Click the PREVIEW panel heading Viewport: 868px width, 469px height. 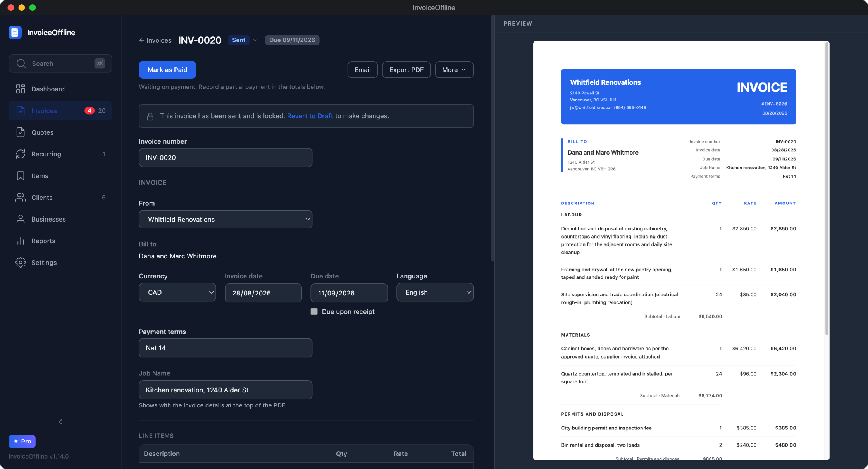click(518, 24)
